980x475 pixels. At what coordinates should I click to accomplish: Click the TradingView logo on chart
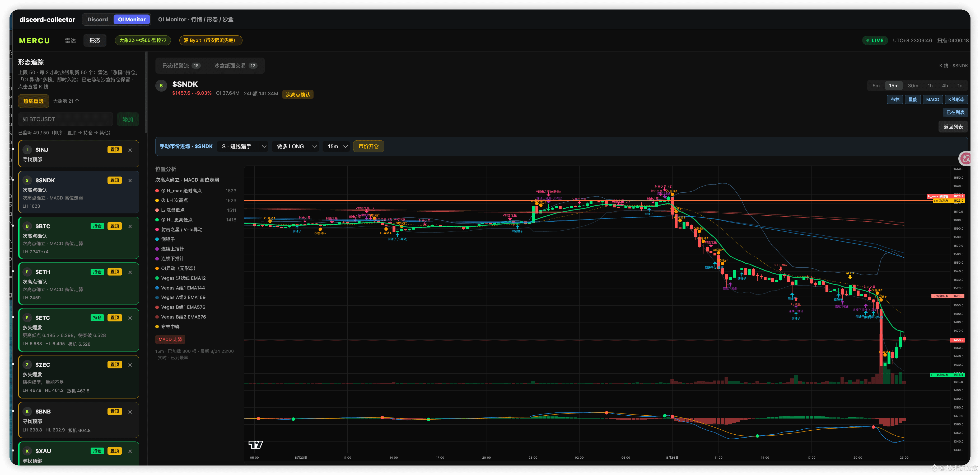coord(256,444)
